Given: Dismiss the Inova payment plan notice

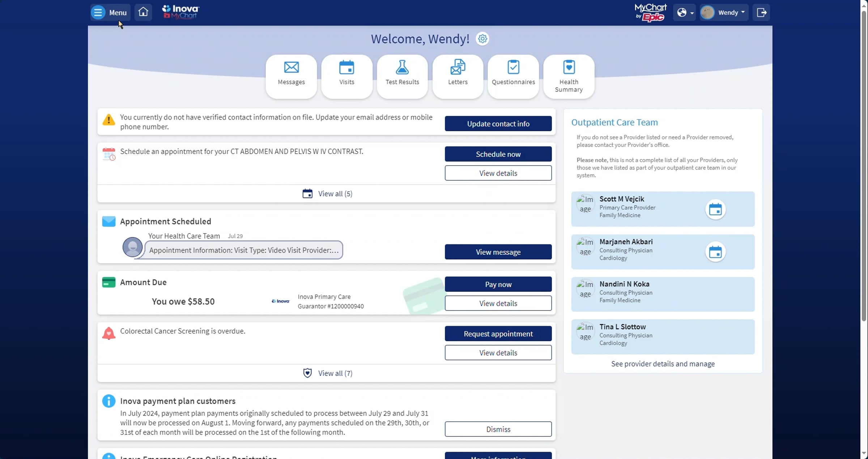Looking at the screenshot, I should click(x=498, y=429).
